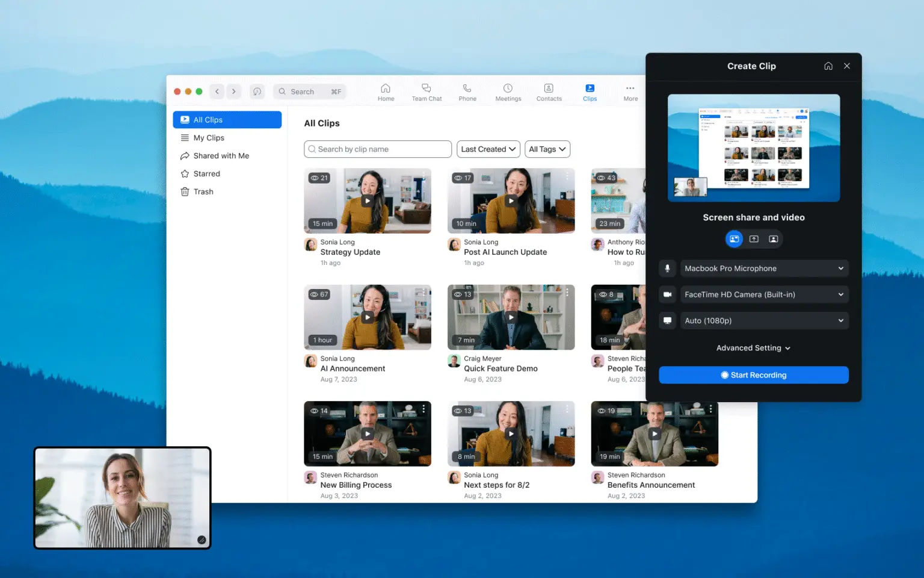
Task: Click the home icon in Create Clip panel
Action: pos(828,66)
